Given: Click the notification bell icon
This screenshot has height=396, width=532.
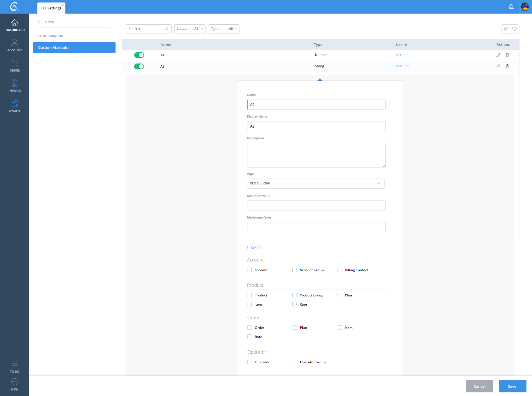Looking at the screenshot, I should pos(511,7).
